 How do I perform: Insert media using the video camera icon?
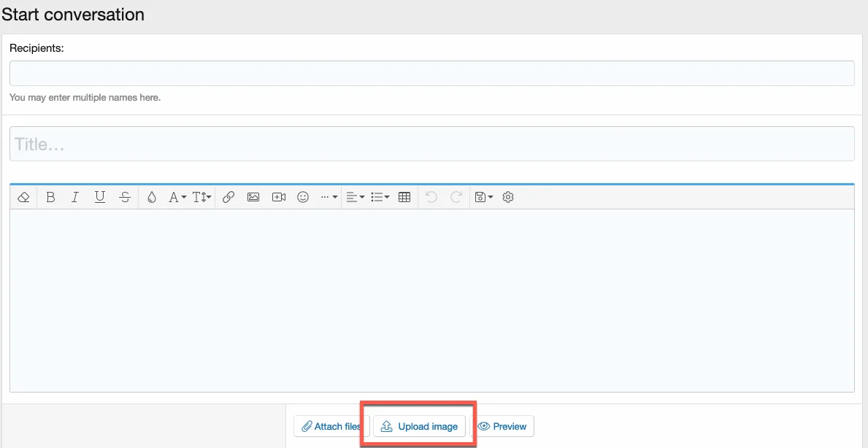tap(278, 197)
